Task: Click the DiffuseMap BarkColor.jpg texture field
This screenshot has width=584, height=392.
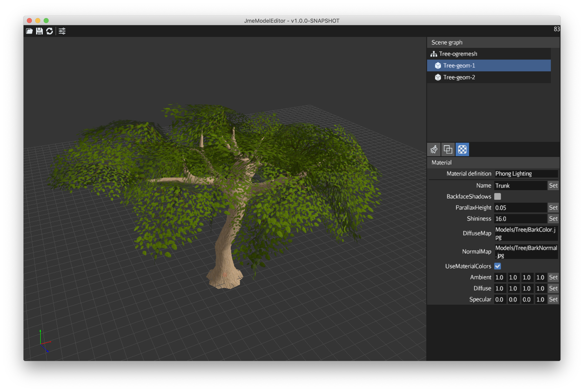Action: [x=526, y=233]
